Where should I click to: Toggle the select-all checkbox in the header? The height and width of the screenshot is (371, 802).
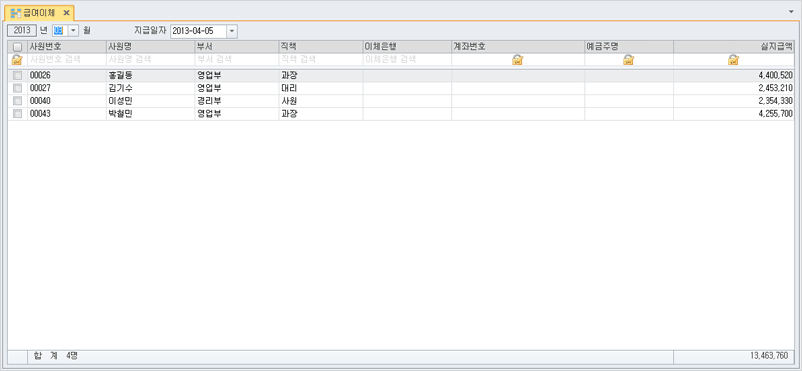[17, 47]
